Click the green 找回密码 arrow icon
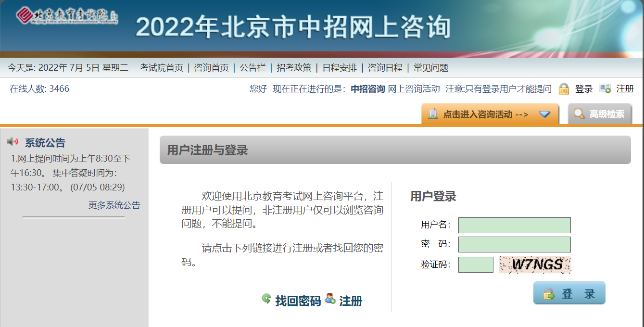 [266, 299]
